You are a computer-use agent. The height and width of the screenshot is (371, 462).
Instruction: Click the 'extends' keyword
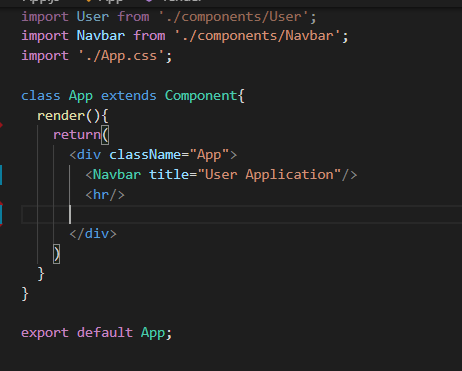[129, 96]
